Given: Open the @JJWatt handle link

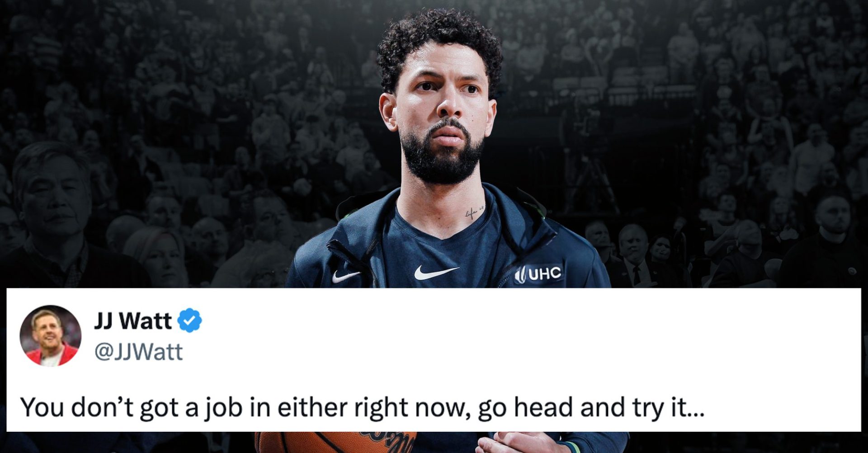Looking at the screenshot, I should [138, 352].
